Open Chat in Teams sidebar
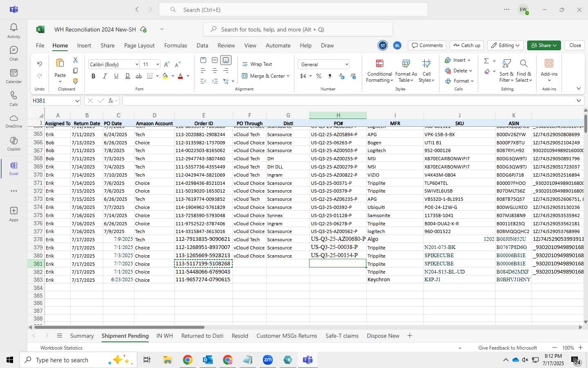 click(13, 53)
